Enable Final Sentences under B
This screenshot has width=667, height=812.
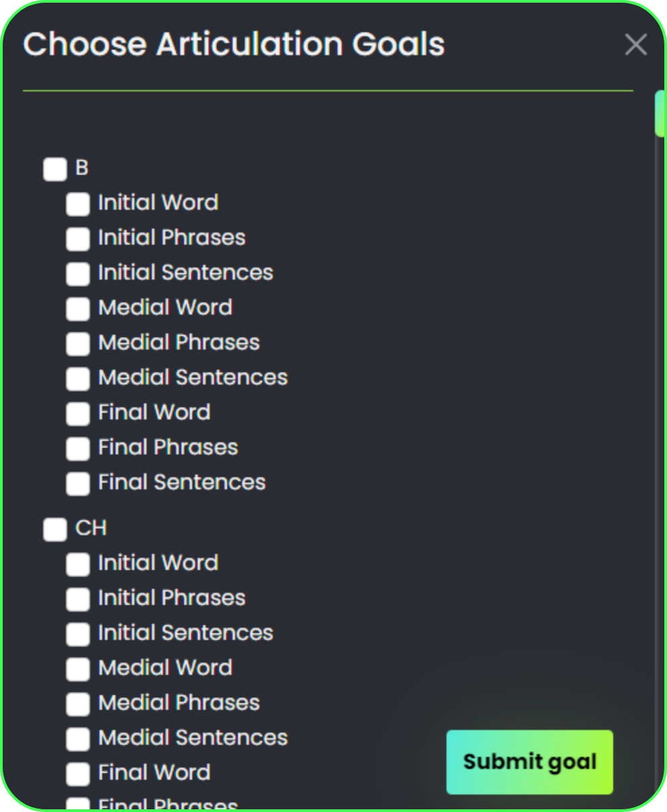click(x=78, y=484)
